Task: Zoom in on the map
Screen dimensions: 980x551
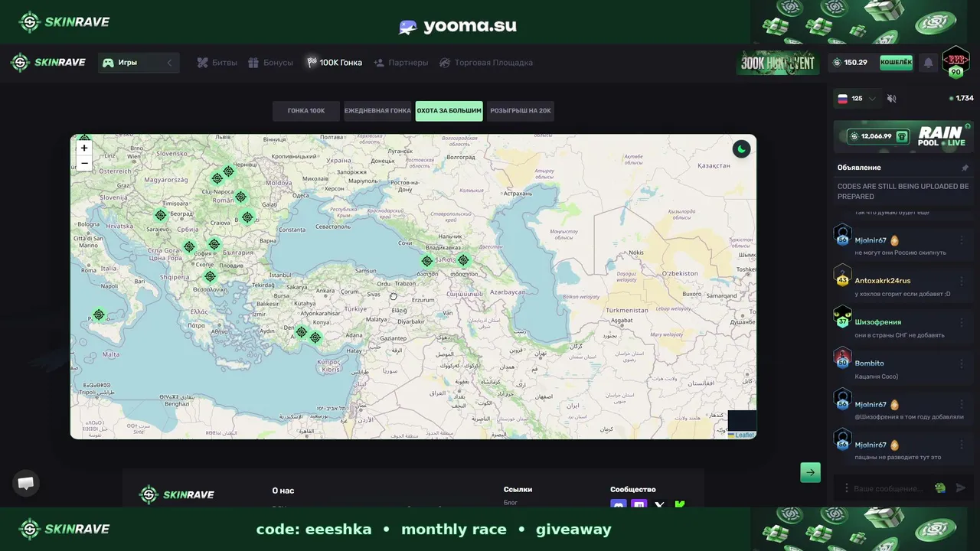Action: click(84, 148)
